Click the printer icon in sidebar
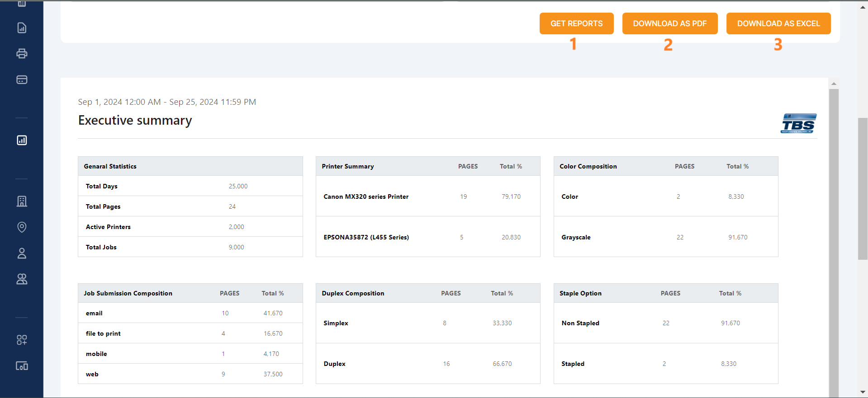 [22, 54]
